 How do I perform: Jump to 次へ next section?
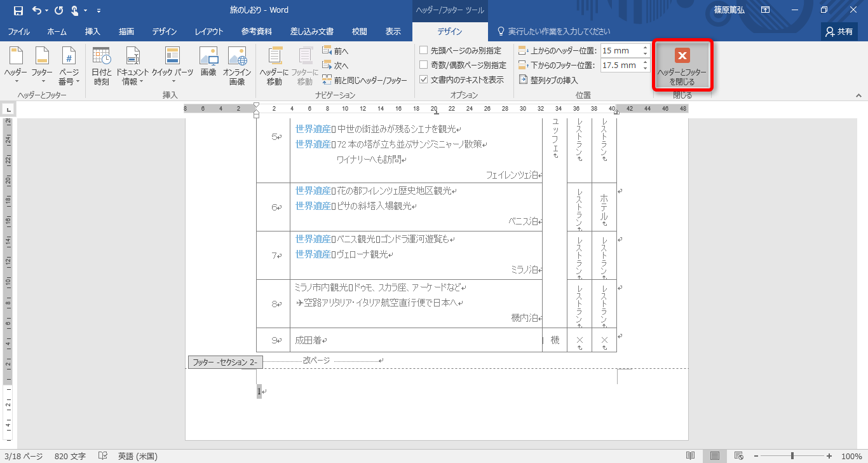[336, 66]
